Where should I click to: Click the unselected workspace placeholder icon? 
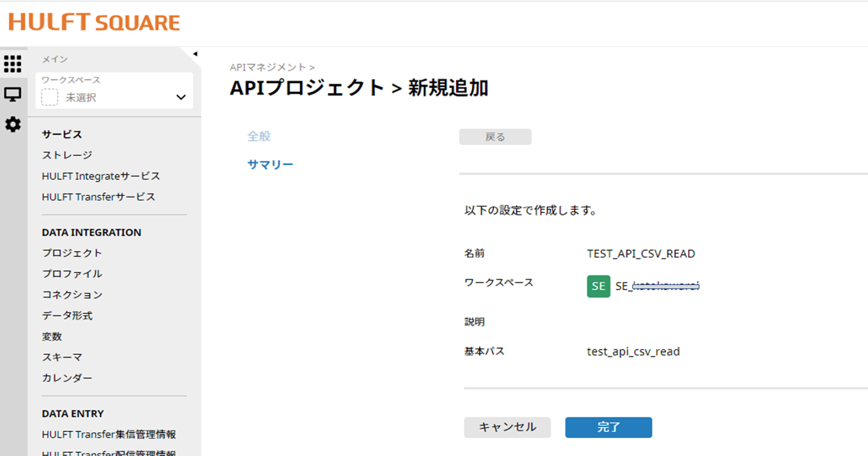coord(49,97)
